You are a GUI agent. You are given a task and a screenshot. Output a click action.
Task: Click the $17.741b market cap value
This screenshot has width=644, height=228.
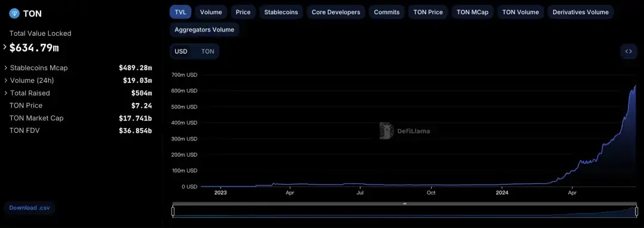(135, 118)
